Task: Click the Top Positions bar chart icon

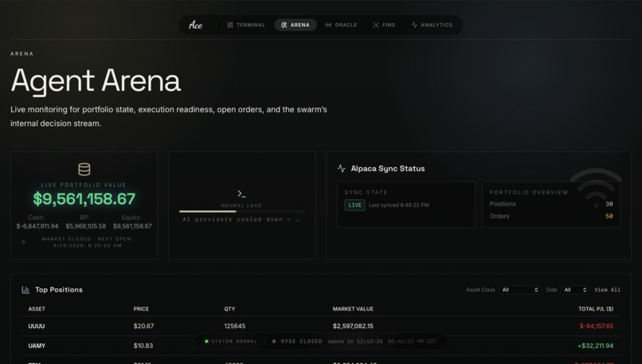Action: (x=25, y=290)
